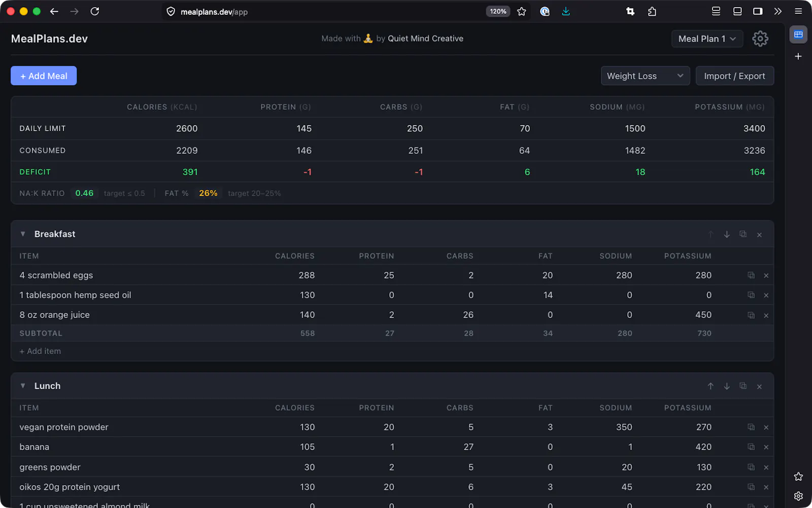Remove the oikos protein yogurt item

click(x=766, y=487)
